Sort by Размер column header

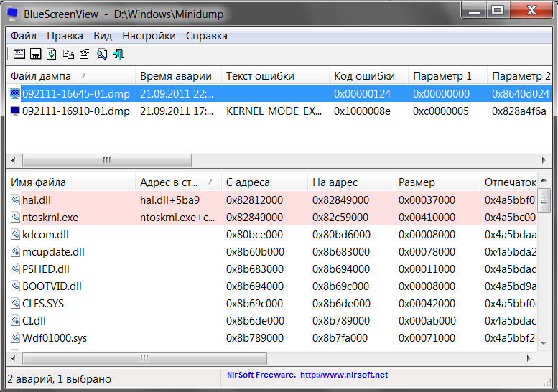(x=437, y=182)
